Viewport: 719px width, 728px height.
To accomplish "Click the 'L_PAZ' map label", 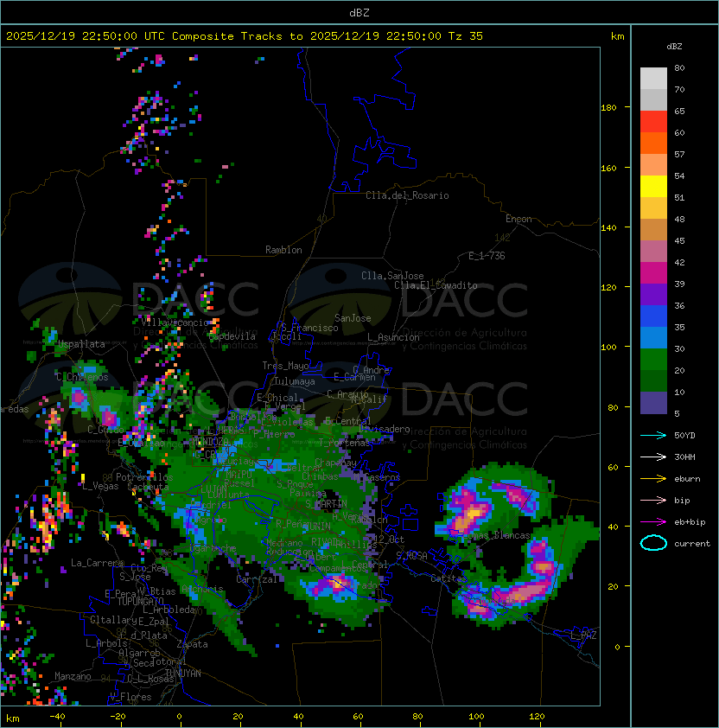I will click(x=583, y=635).
